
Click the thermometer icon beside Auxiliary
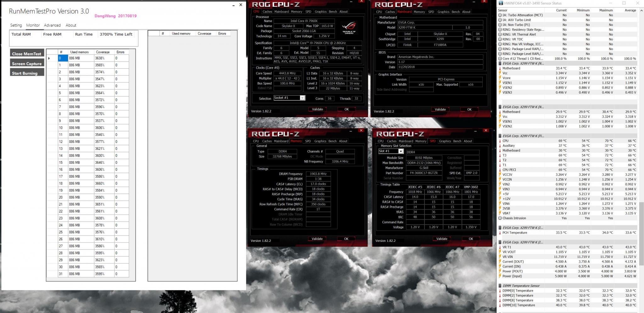point(500,145)
